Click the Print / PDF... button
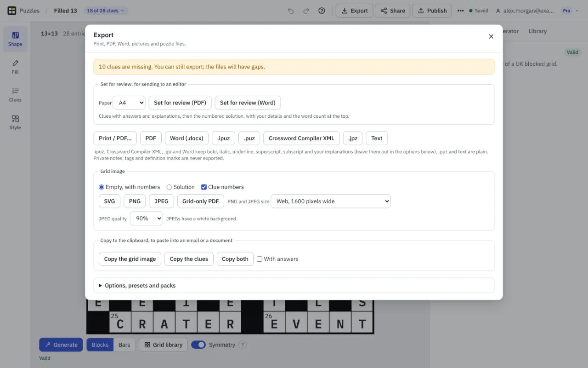 coord(115,138)
